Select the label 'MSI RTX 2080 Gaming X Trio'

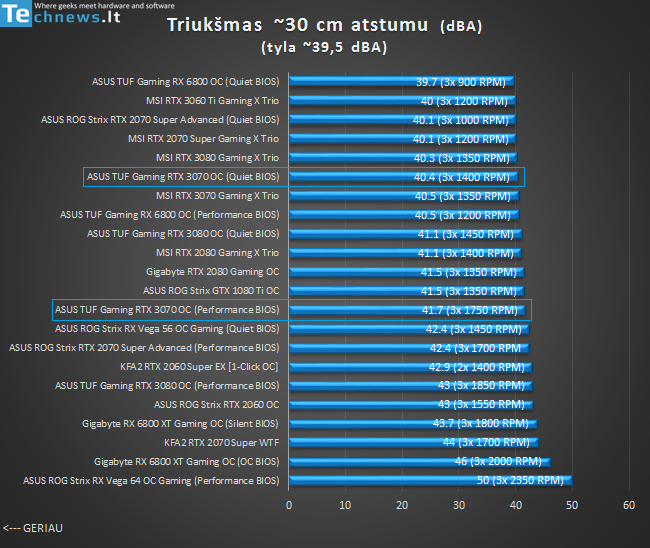(217, 253)
